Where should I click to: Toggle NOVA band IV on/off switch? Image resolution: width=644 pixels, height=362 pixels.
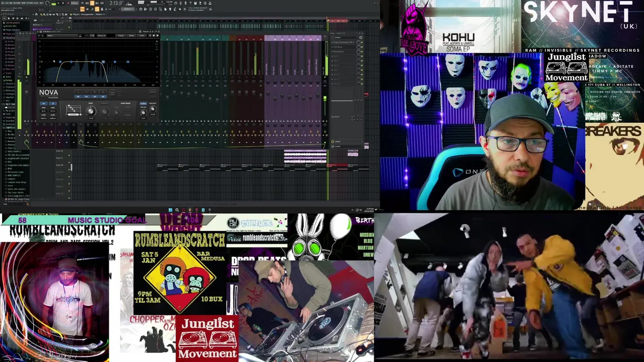[103, 97]
